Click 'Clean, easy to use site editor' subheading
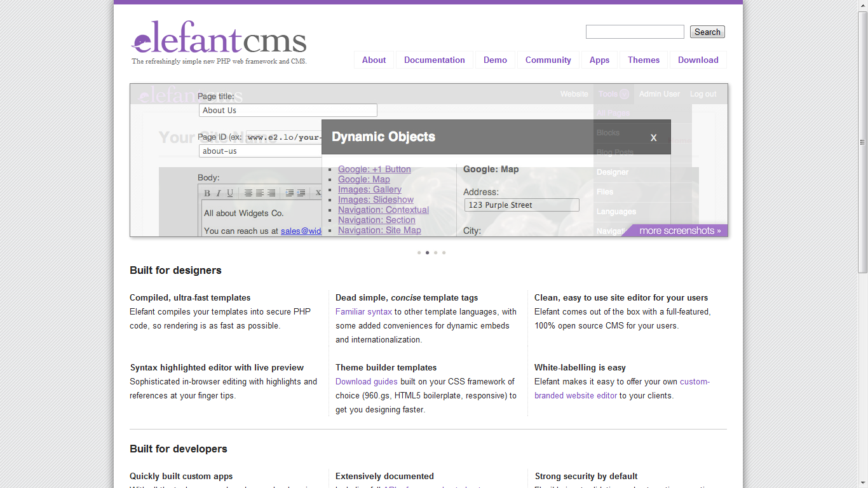This screenshot has width=868, height=488. point(621,297)
